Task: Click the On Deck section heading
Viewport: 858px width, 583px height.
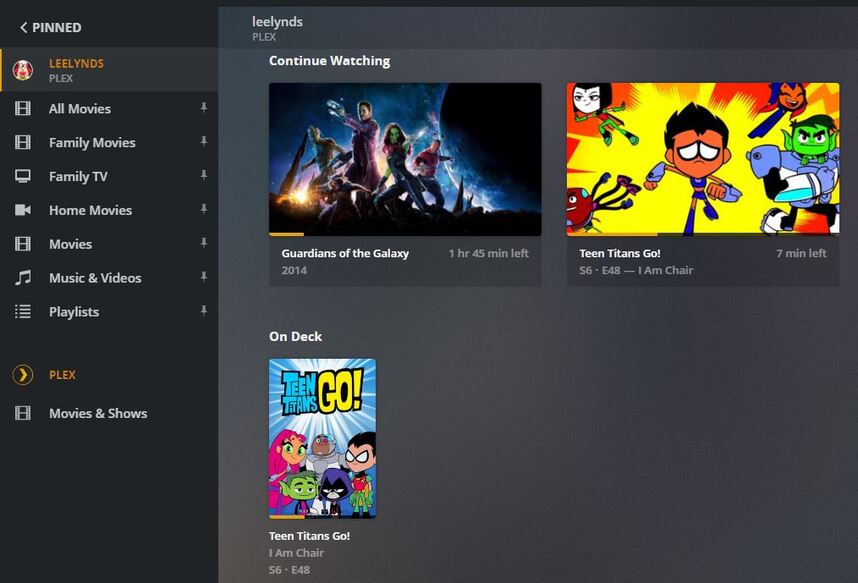Action: [295, 337]
